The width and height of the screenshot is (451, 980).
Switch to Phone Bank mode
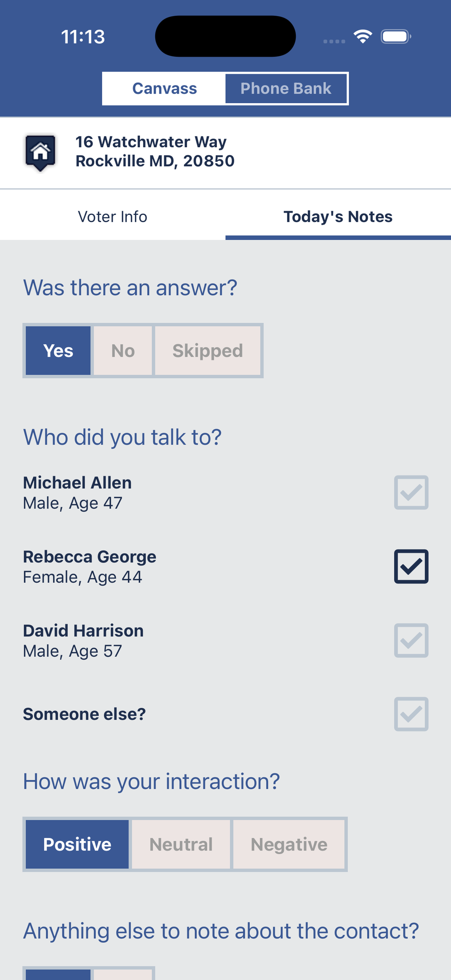tap(286, 88)
